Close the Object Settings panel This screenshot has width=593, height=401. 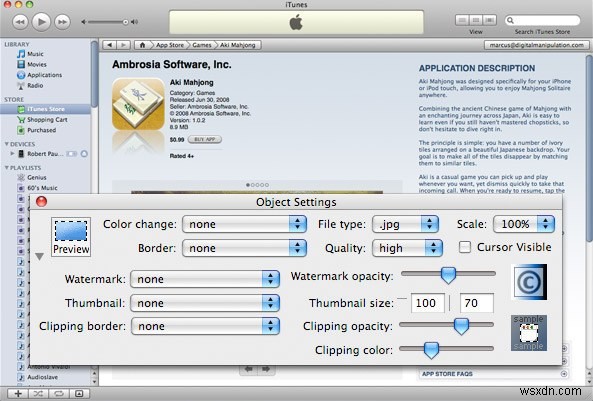pos(41,202)
